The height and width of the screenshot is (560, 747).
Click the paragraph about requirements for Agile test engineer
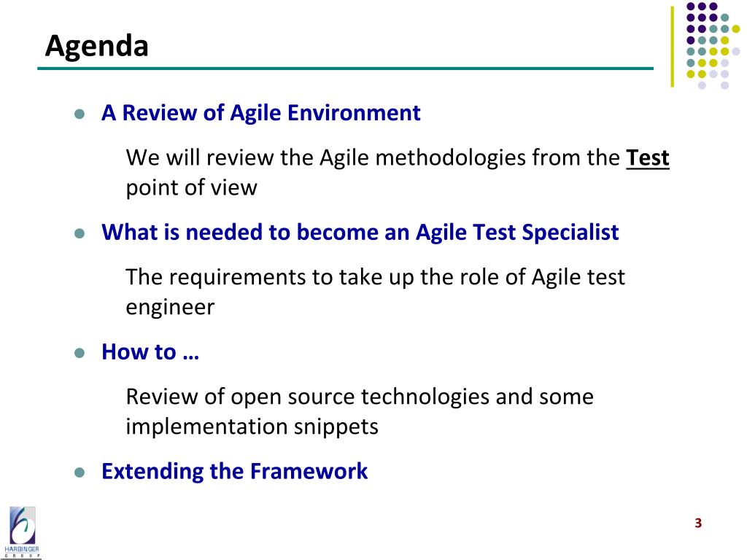click(375, 292)
